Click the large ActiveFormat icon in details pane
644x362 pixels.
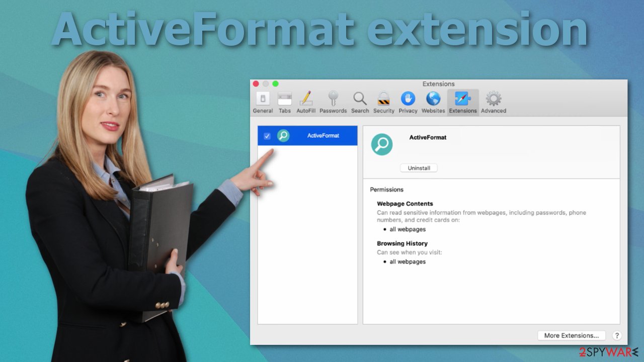pos(382,144)
